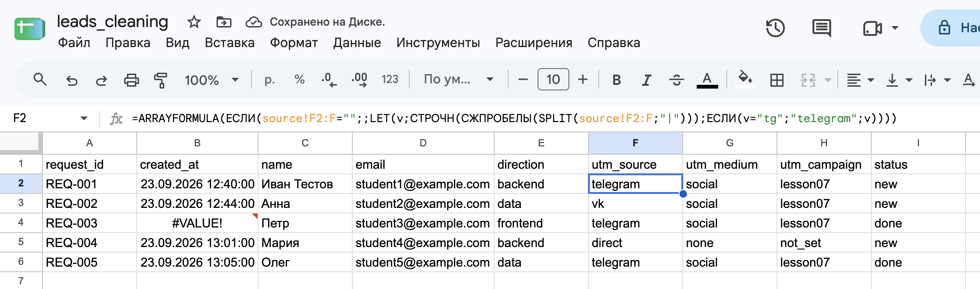980x289 pixels.
Task: Apply percent number format
Action: (x=300, y=80)
